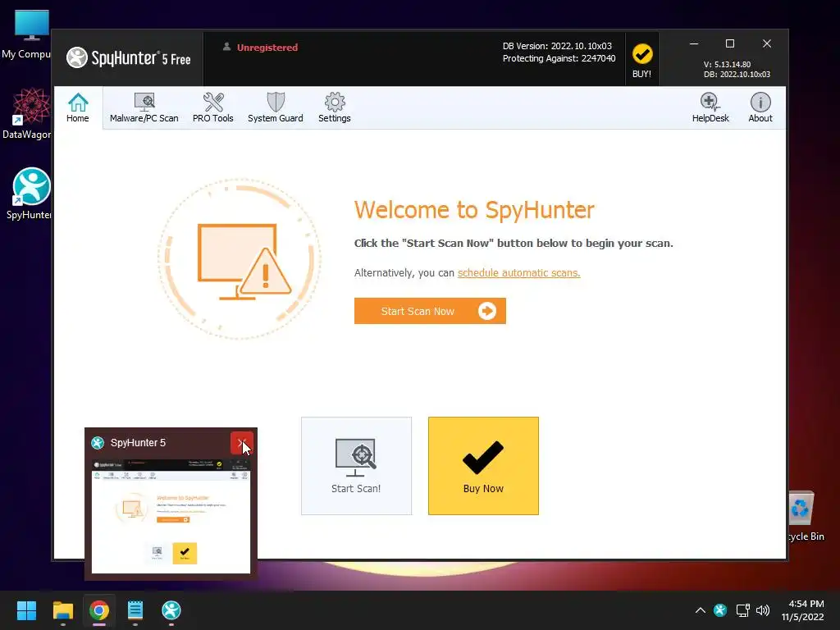Screen dimensions: 840x630
Task: Click the SpyHunter 5 preview title icon
Action: click(x=98, y=442)
